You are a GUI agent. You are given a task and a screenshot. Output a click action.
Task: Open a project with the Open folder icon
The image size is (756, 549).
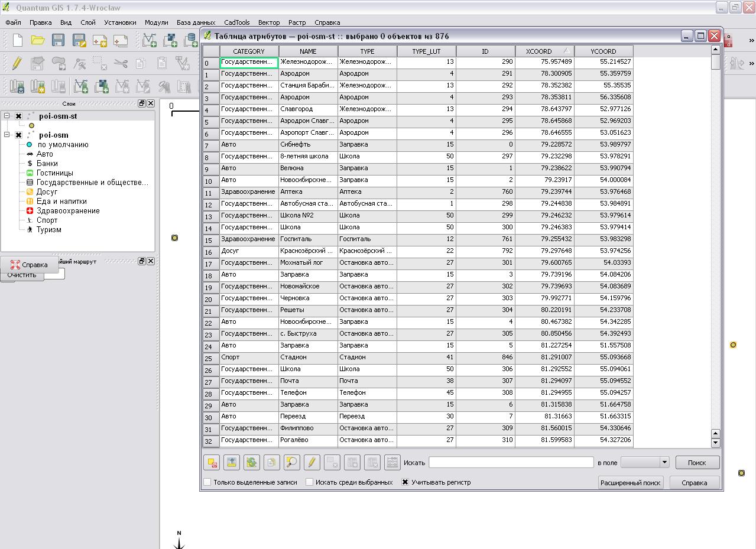coord(37,40)
